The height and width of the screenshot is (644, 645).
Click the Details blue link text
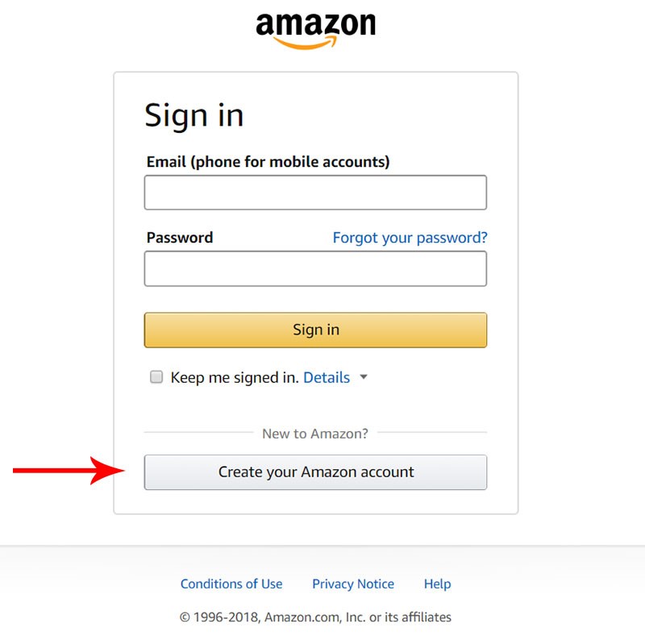(x=327, y=376)
